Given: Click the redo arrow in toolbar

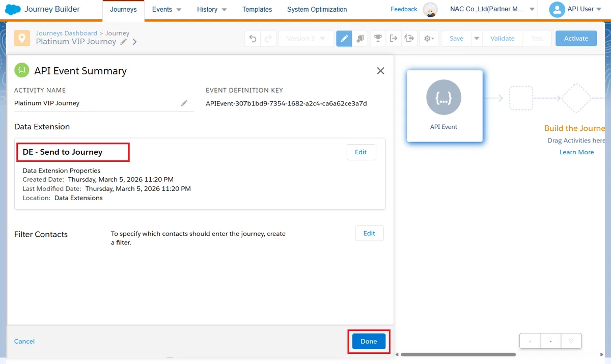Looking at the screenshot, I should click(268, 39).
